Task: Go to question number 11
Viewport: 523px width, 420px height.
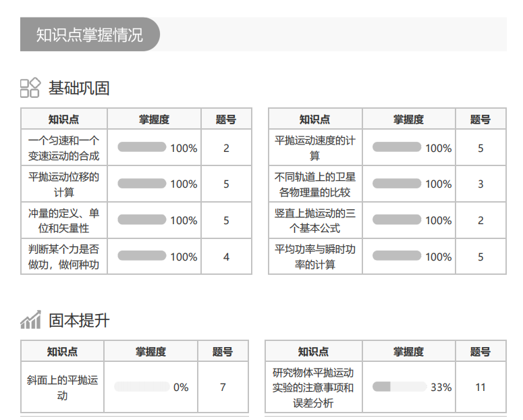Action: [x=480, y=388]
